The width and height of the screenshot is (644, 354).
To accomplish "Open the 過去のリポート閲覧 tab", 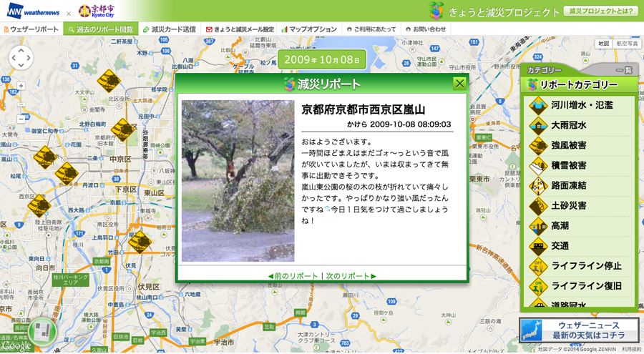I will click(101, 29).
